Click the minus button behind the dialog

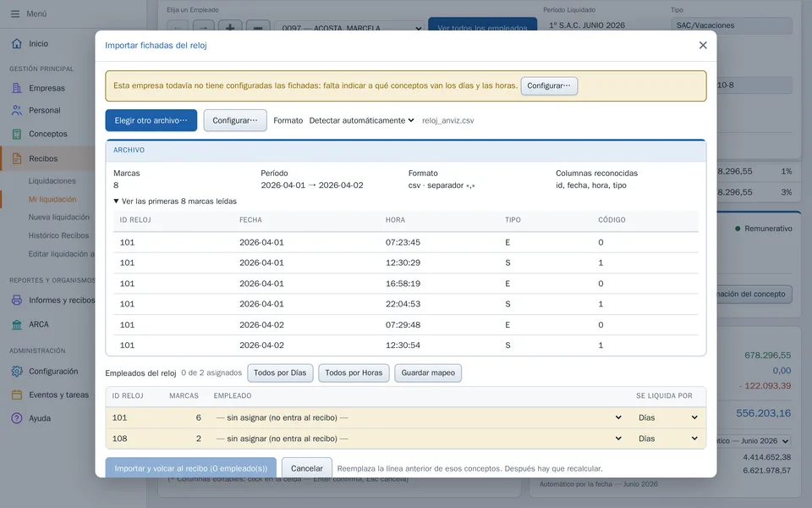point(257,28)
